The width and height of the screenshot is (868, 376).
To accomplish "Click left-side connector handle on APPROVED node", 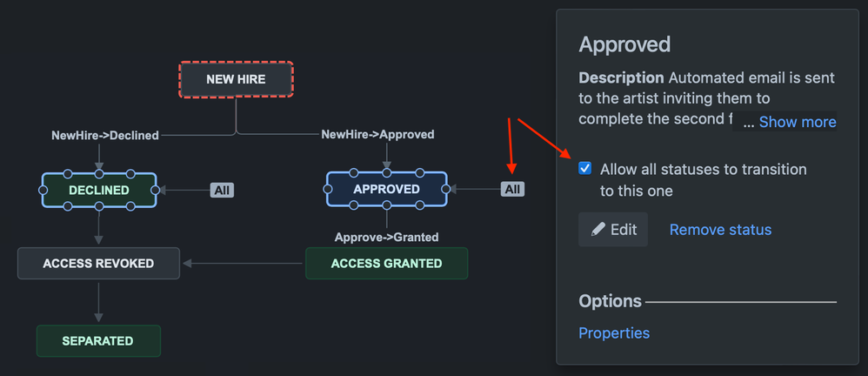I will tap(327, 189).
